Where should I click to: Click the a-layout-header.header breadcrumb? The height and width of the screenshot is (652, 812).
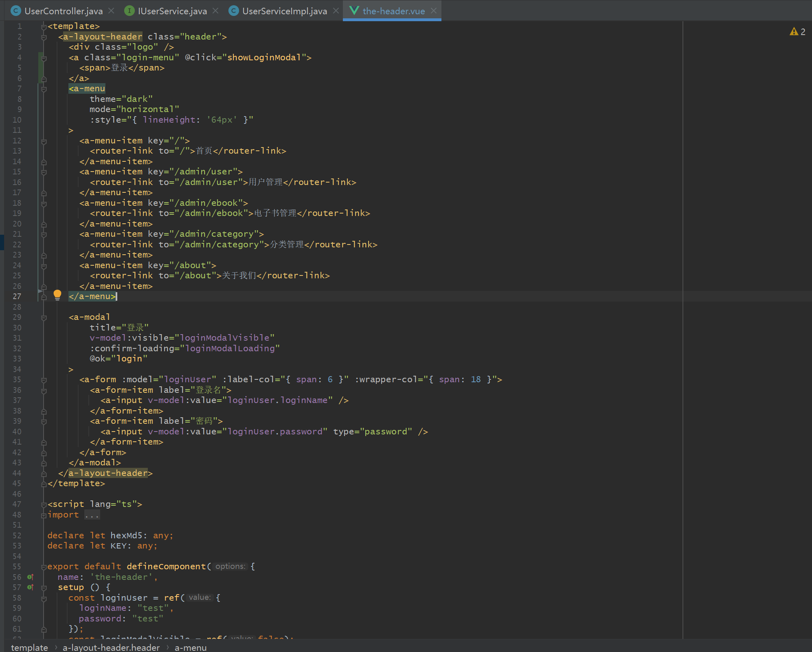click(x=111, y=647)
